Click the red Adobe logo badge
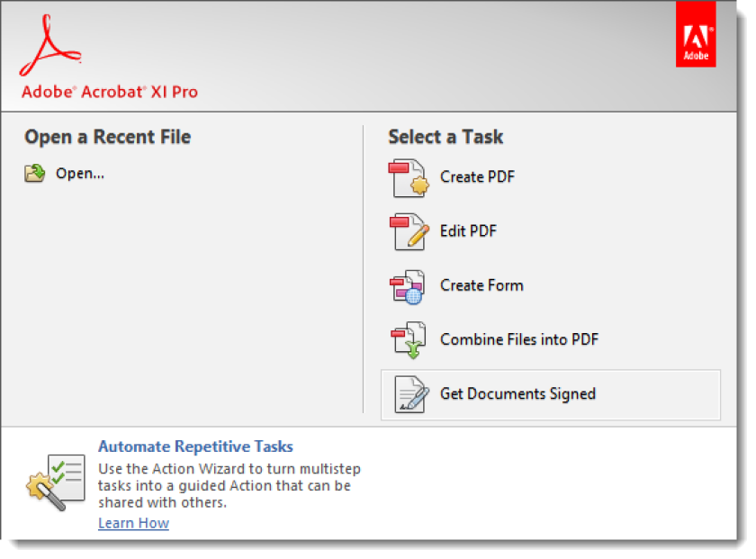Image resolution: width=756 pixels, height=559 pixels. 695,34
